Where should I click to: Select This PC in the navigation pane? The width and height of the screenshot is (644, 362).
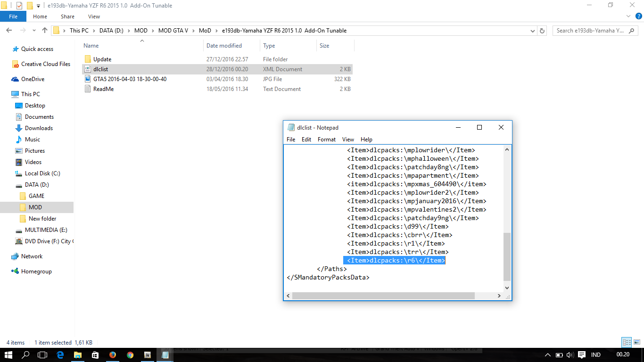coord(30,94)
